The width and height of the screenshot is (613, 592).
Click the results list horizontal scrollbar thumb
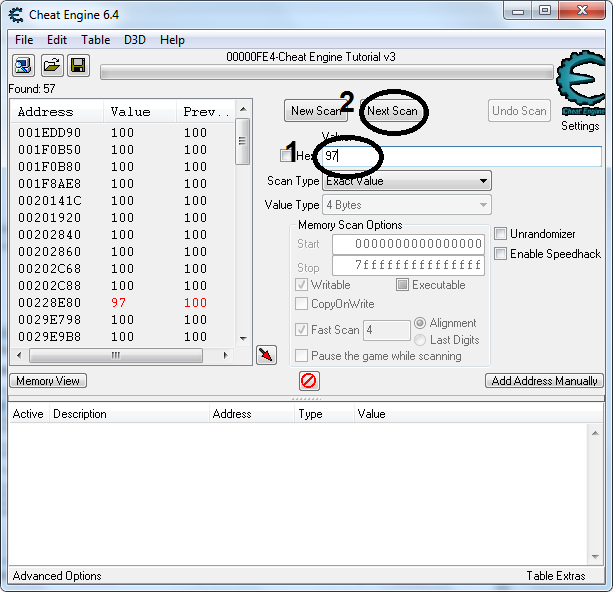pyautogui.click(x=116, y=355)
